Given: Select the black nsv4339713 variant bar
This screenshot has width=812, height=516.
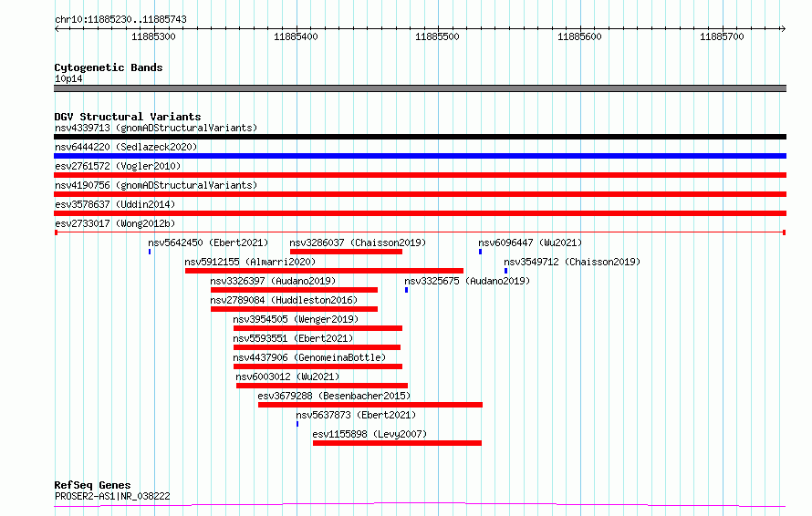Looking at the screenshot, I should (420, 137).
